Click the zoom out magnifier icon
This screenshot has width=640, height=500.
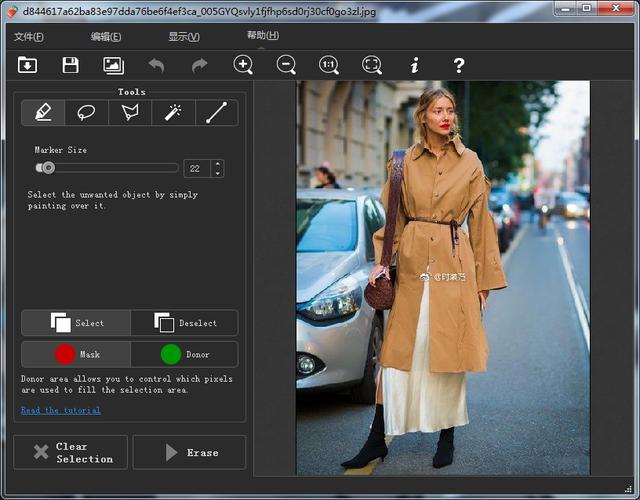[286, 65]
